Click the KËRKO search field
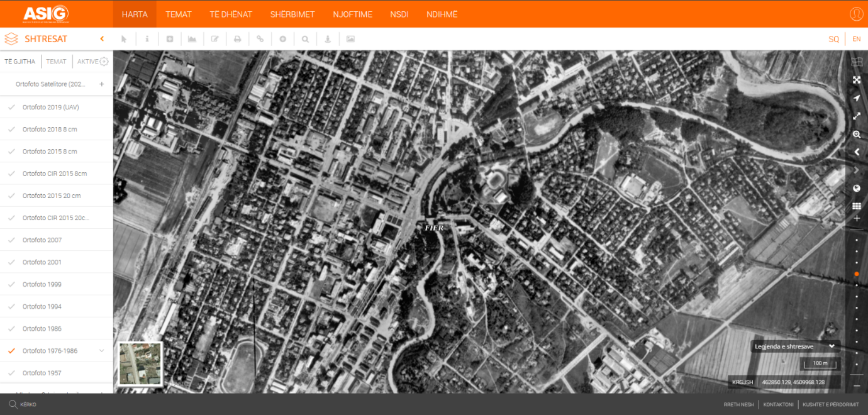 coord(29,404)
